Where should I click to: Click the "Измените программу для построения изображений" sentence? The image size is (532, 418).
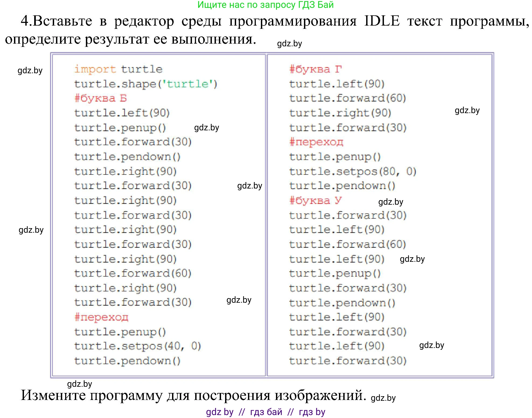click(193, 395)
